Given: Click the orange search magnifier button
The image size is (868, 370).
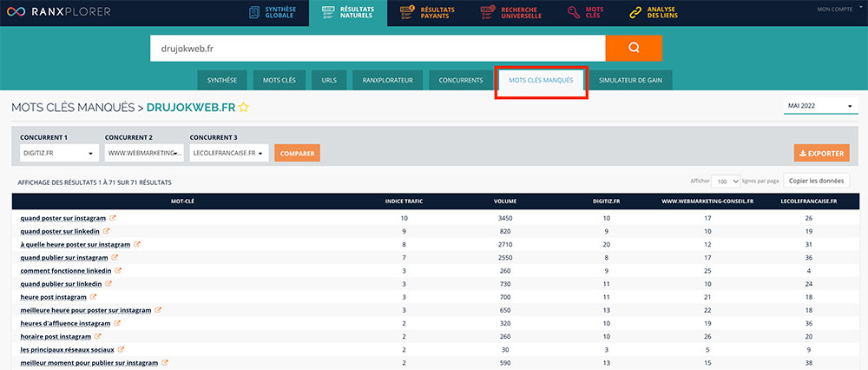Looking at the screenshot, I should pyautogui.click(x=634, y=48).
